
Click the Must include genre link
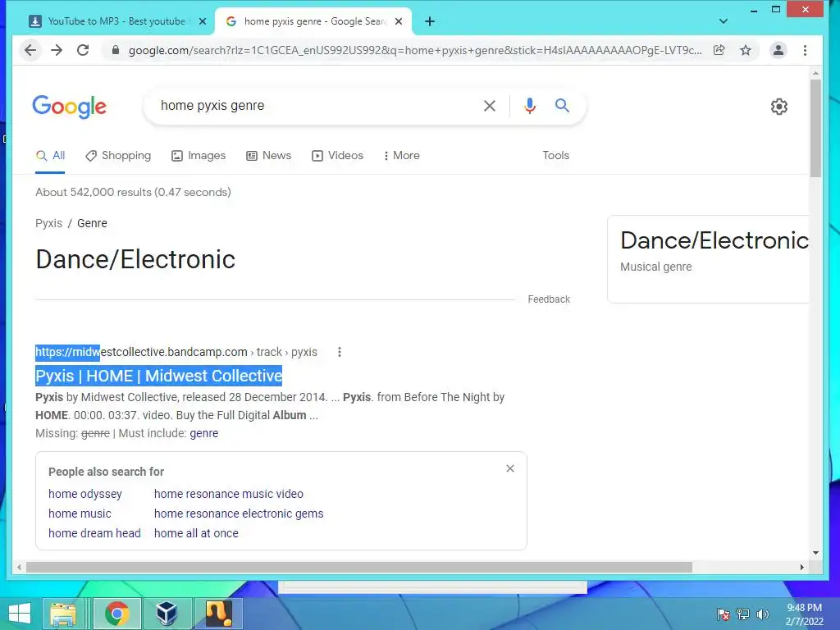point(204,433)
